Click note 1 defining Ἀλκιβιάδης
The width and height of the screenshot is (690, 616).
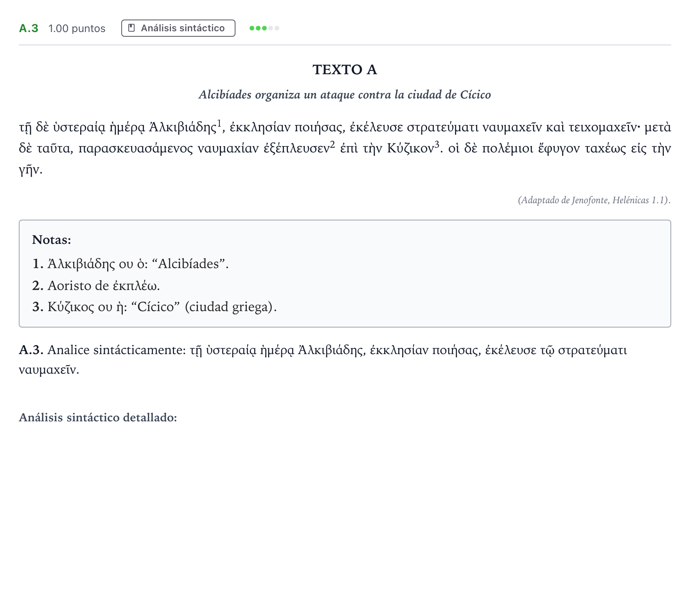(130, 264)
